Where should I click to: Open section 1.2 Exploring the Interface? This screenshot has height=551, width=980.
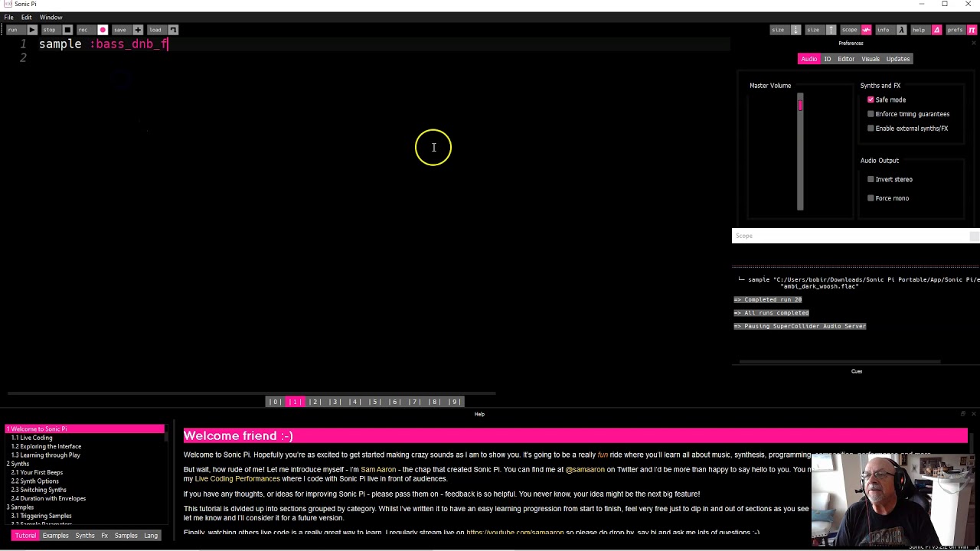[x=46, y=446]
